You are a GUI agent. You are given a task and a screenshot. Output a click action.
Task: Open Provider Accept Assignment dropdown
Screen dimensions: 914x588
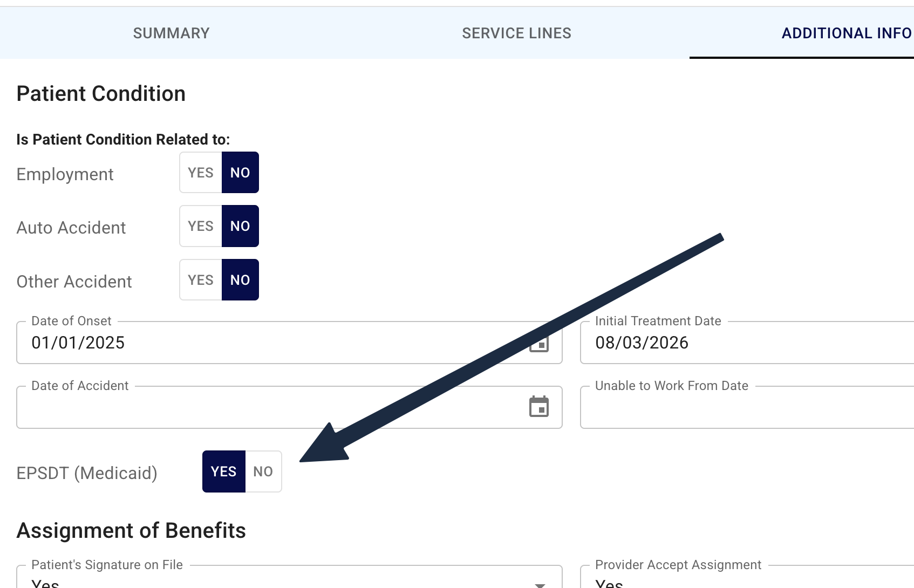[x=747, y=577]
